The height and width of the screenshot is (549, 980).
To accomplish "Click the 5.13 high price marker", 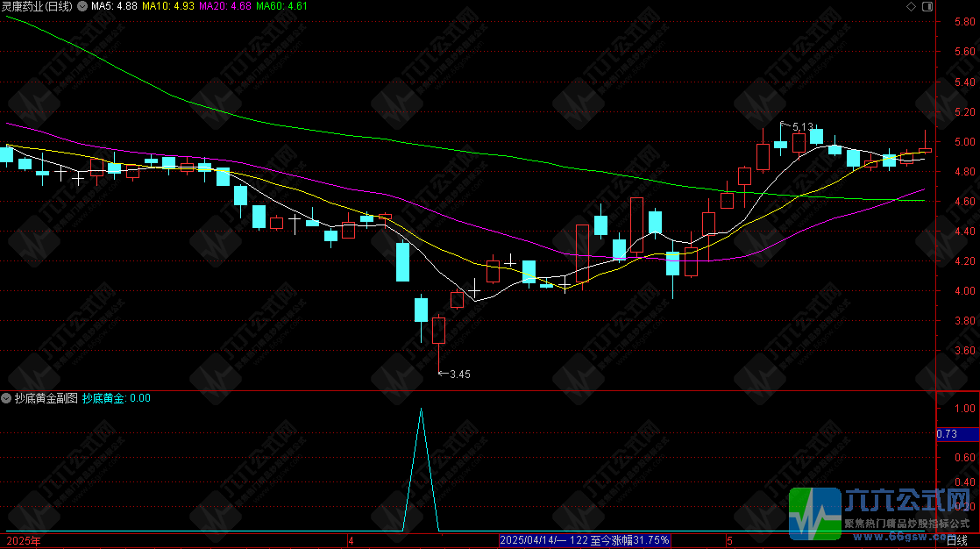I will (x=803, y=127).
